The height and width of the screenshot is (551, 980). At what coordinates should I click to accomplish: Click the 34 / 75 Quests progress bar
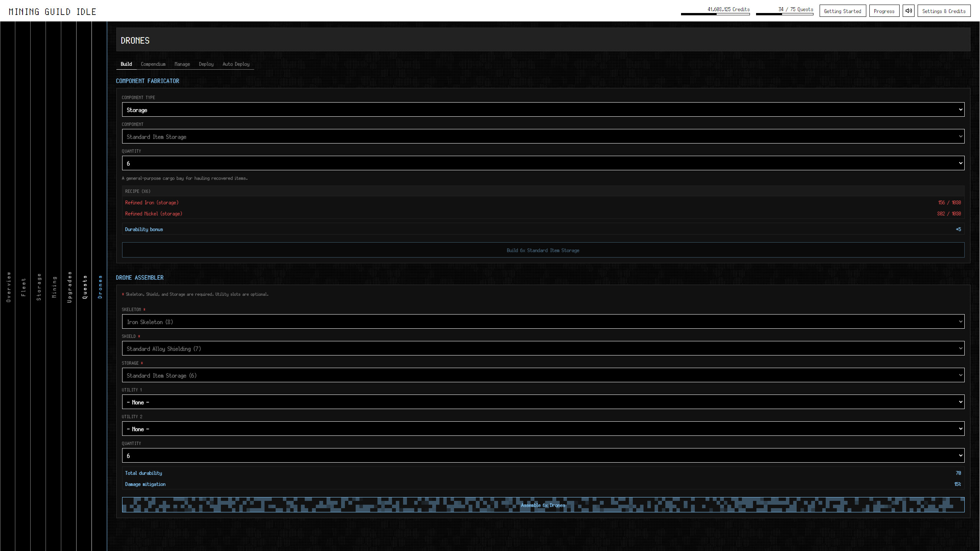pyautogui.click(x=784, y=14)
